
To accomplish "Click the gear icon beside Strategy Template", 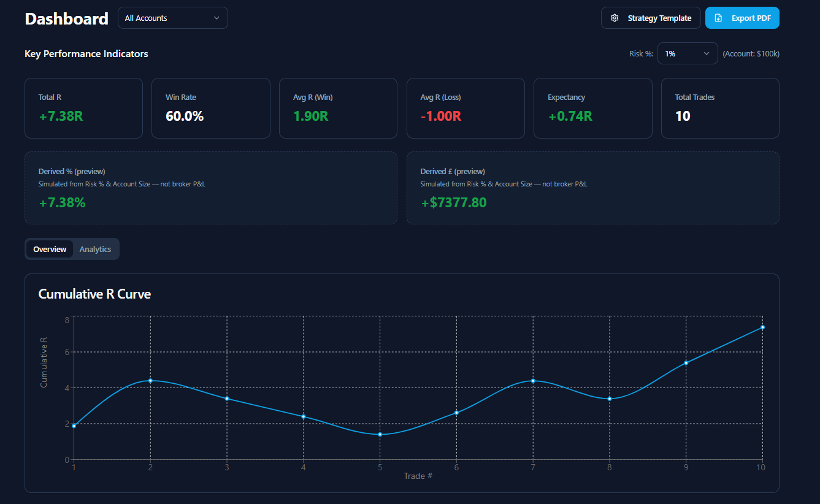I will click(x=615, y=18).
